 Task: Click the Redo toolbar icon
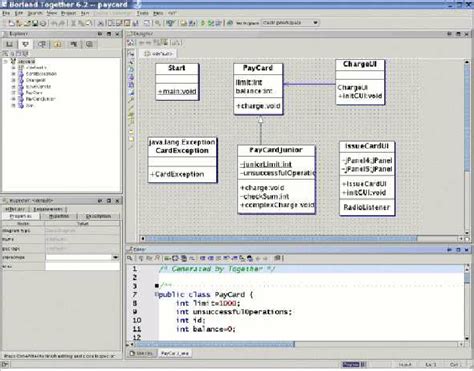62,23
